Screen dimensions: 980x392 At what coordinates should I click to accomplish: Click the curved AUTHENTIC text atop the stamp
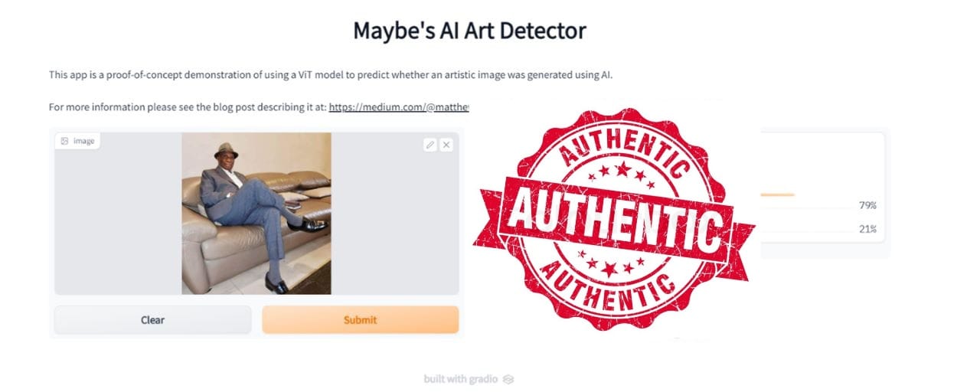(x=622, y=143)
